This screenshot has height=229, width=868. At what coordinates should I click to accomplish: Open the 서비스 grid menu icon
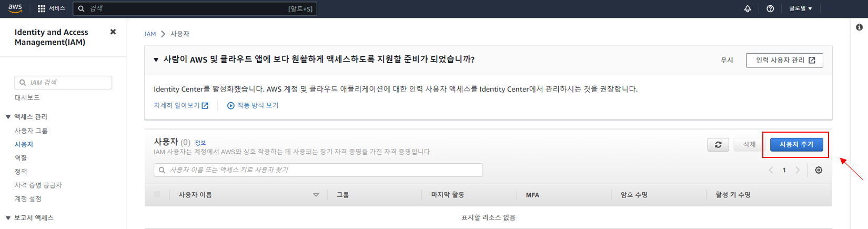pyautogui.click(x=42, y=8)
